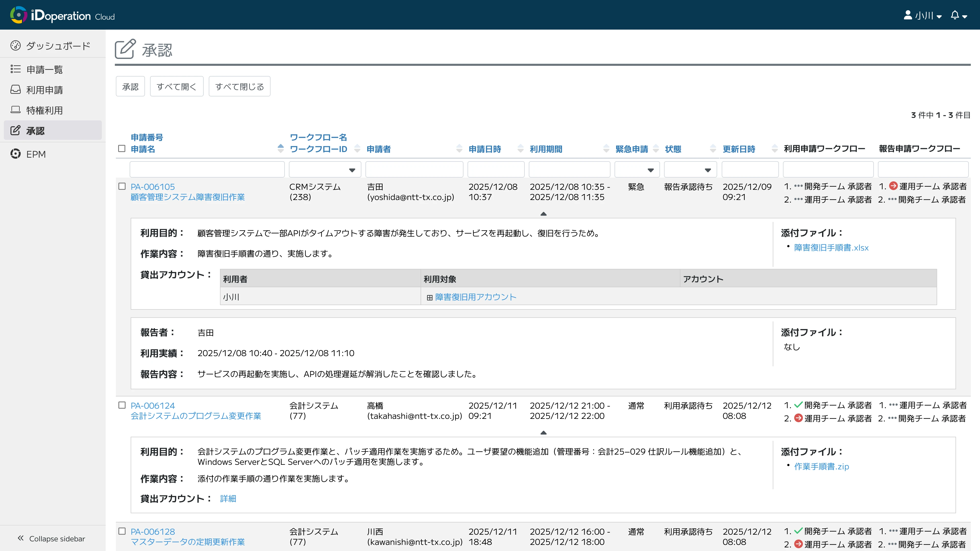Image resolution: width=980 pixels, height=551 pixels.
Task: Click the ダッシュボード gauge icon in the sidebar
Action: pos(15,46)
